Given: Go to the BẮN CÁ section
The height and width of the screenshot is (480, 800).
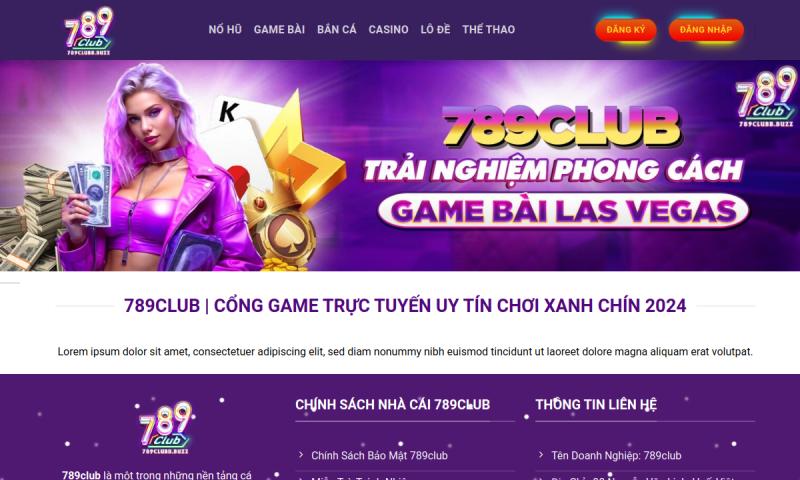Looking at the screenshot, I should click(337, 30).
